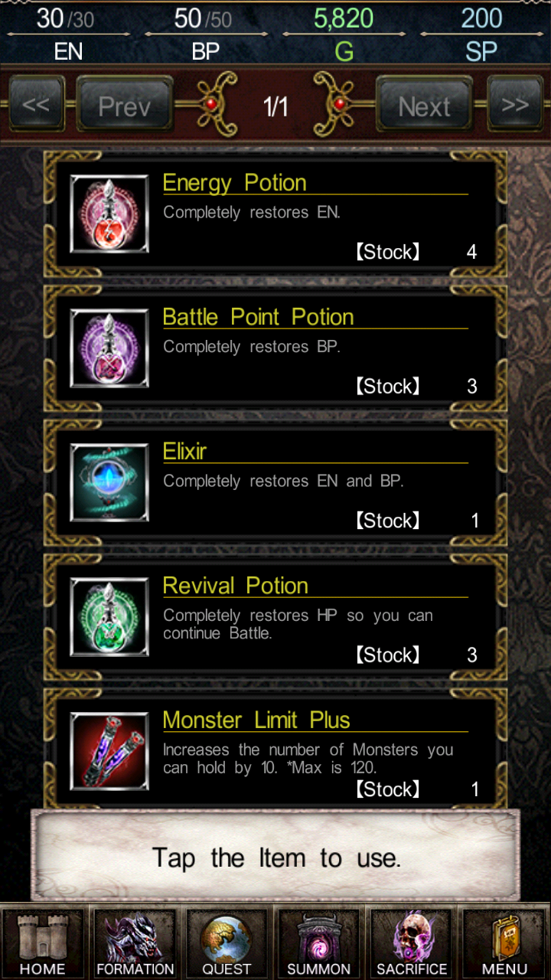Tap the Elixir orb icon
551x980 pixels.
[x=109, y=482]
